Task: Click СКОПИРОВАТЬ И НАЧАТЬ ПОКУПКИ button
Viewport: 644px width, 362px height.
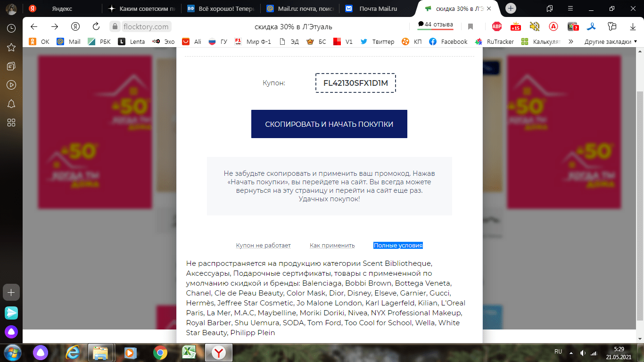Action: point(329,124)
